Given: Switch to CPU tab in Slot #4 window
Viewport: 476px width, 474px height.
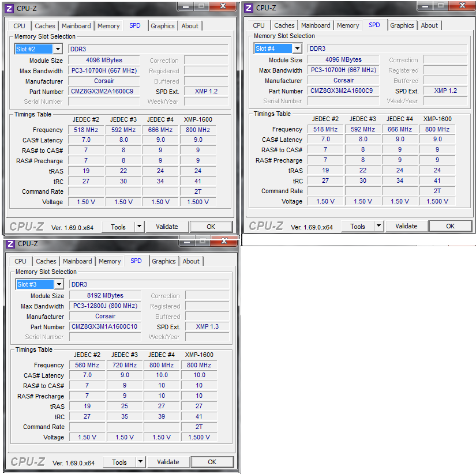Looking at the screenshot, I should [x=258, y=25].
